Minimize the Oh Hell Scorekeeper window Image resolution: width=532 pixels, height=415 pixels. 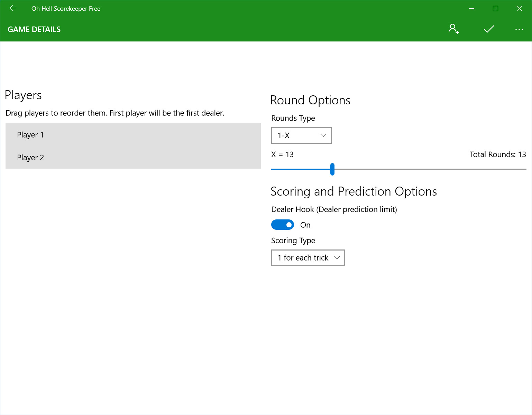pyautogui.click(x=471, y=9)
